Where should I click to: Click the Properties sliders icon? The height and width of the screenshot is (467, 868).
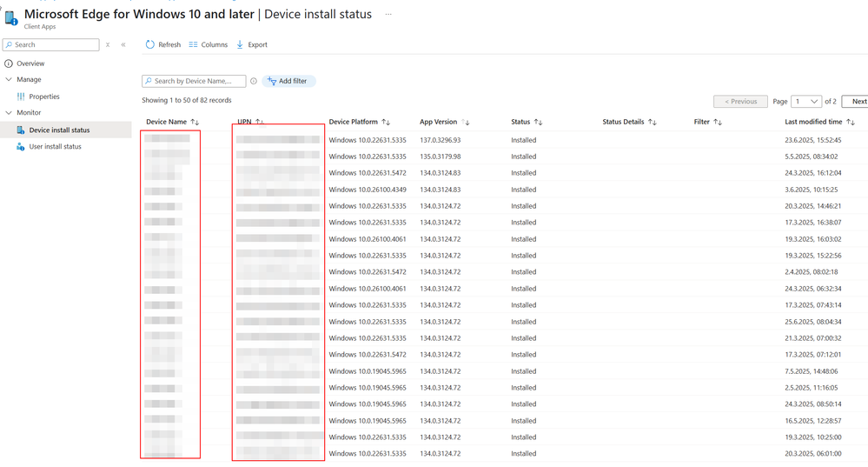tap(21, 97)
